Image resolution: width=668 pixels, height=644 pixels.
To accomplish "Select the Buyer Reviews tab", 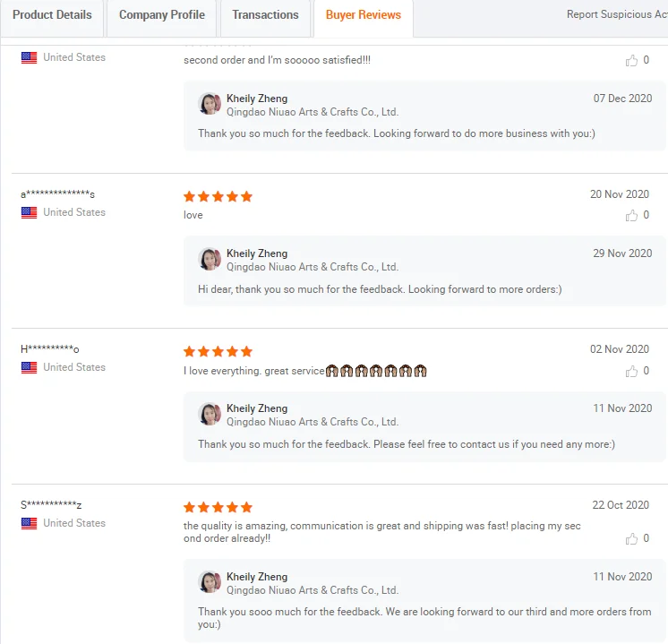I will pos(364,15).
